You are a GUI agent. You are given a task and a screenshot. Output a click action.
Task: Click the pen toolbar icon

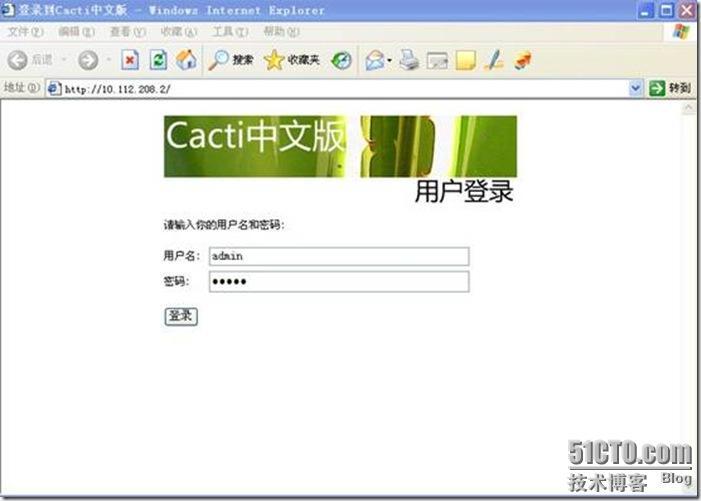click(x=494, y=60)
